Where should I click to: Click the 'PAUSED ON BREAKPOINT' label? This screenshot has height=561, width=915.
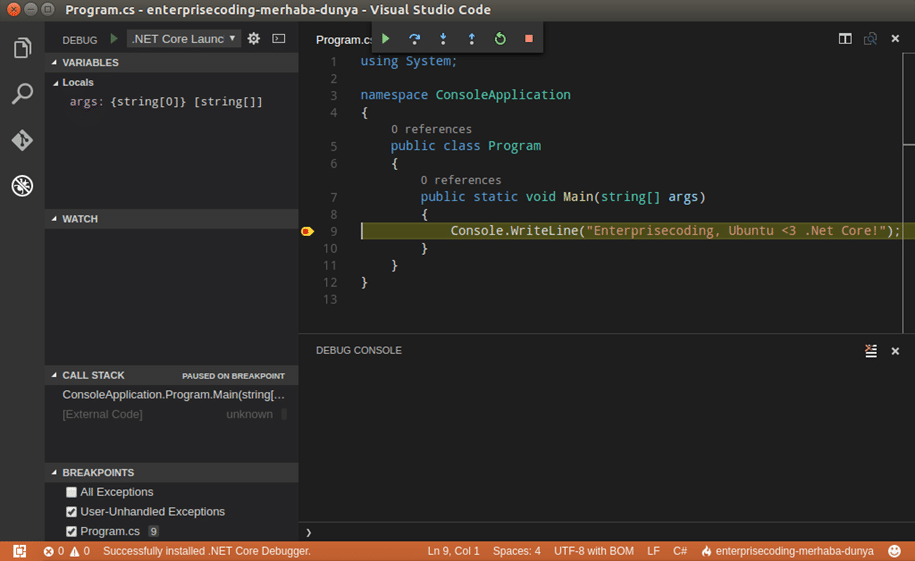233,376
